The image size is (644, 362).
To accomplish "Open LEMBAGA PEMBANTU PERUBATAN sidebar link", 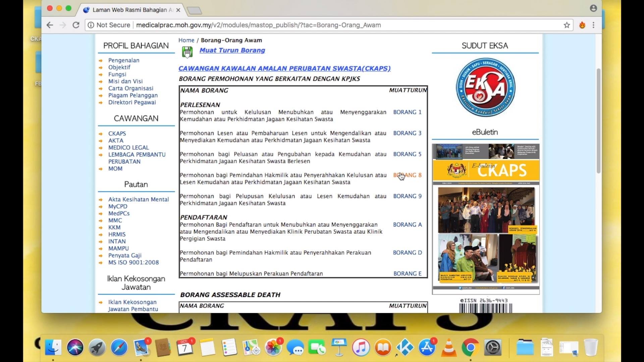I will click(137, 158).
